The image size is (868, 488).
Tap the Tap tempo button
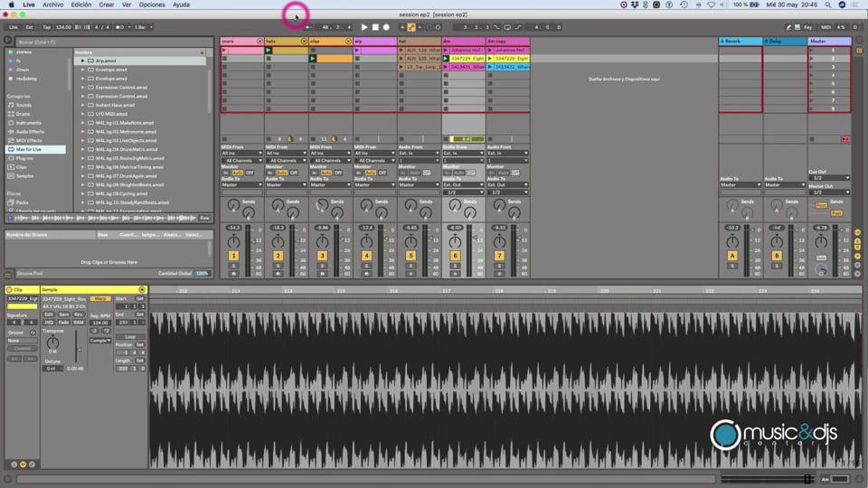click(46, 26)
